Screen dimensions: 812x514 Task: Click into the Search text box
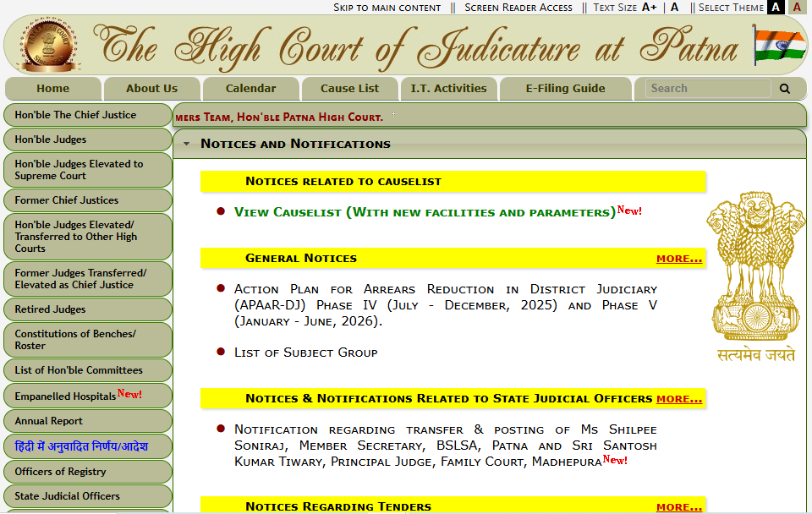tap(707, 89)
